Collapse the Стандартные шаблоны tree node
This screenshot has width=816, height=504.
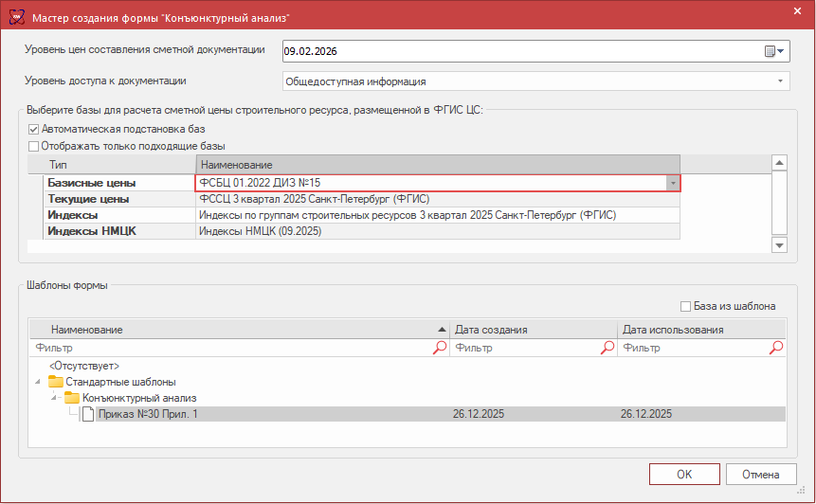point(38,382)
